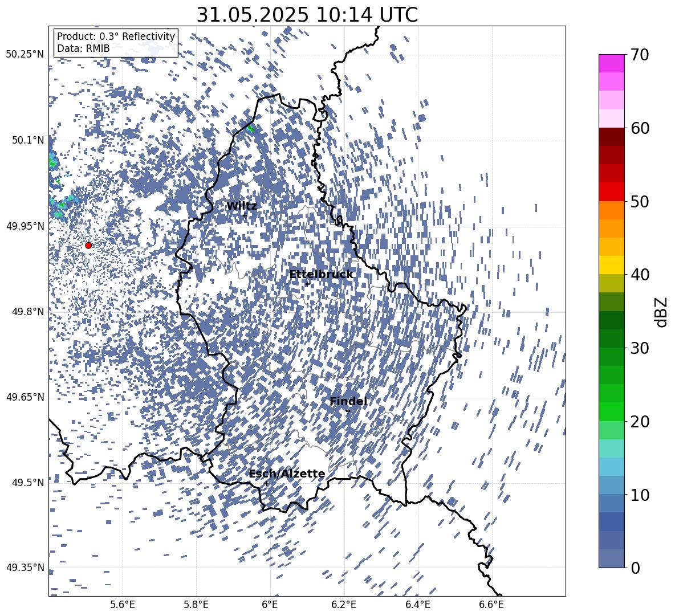Image resolution: width=675 pixels, height=616 pixels.
Task: Click the cross marker under Esch/Alzette
Action: click(x=266, y=483)
